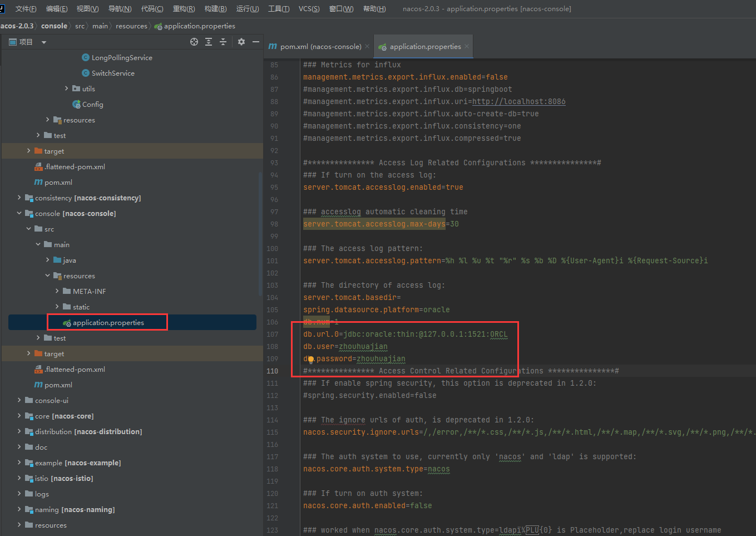The width and height of the screenshot is (756, 536).
Task: Open the 工具(T) menu
Action: coord(279,9)
